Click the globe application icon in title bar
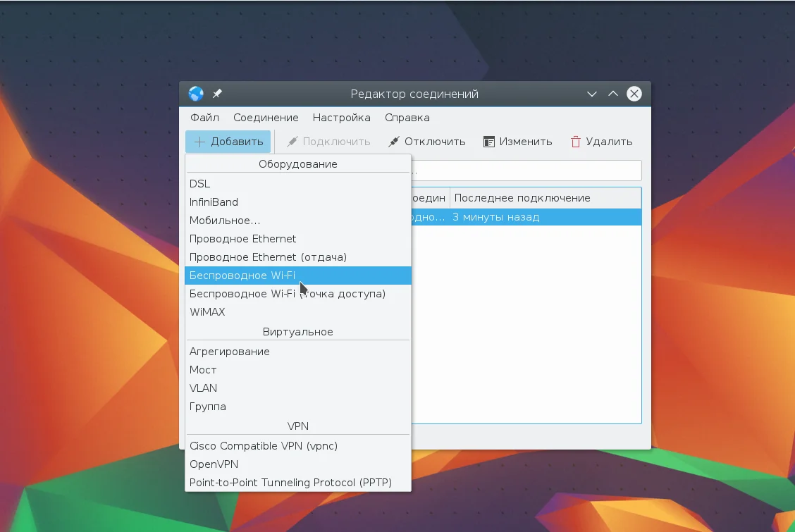The image size is (795, 532). [x=196, y=94]
